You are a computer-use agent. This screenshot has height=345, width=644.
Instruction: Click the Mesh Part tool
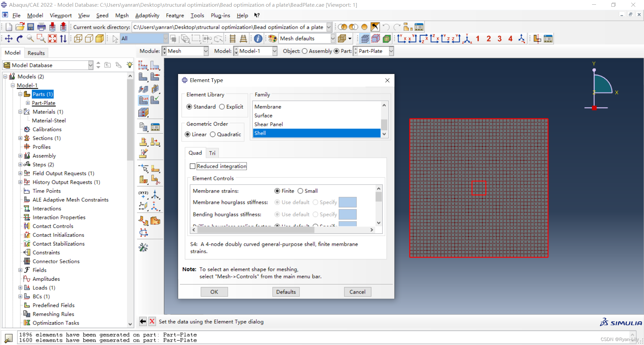coord(143,77)
